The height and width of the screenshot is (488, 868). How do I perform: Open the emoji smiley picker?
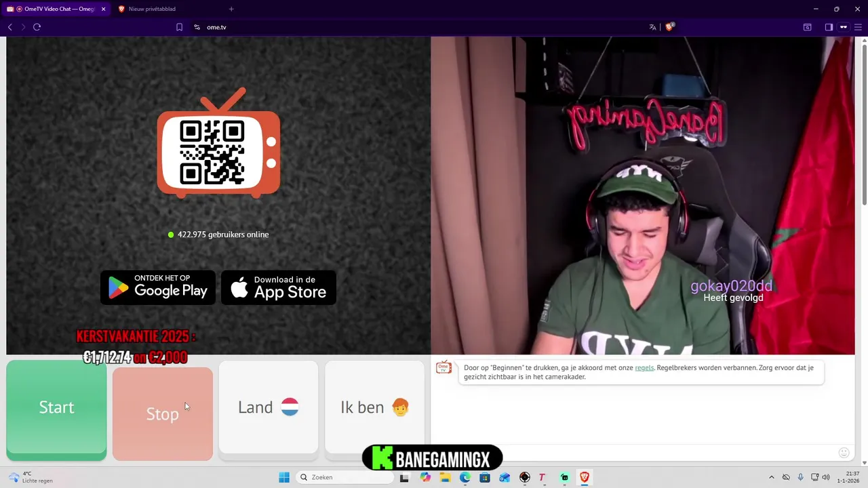844,453
